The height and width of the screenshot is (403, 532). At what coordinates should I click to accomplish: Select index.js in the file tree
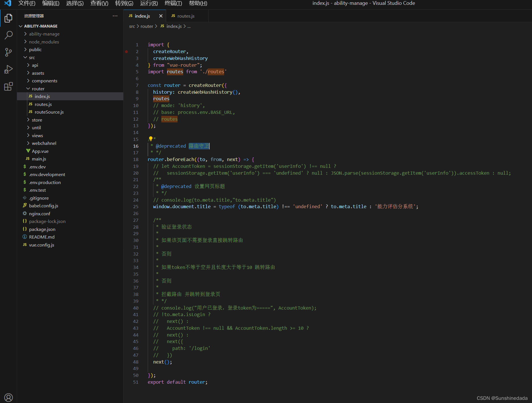70,96
